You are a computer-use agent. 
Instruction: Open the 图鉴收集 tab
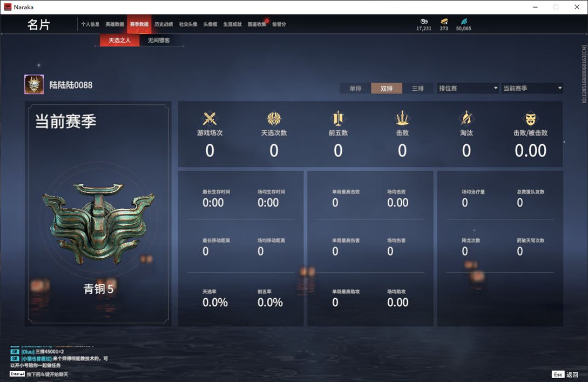(257, 24)
